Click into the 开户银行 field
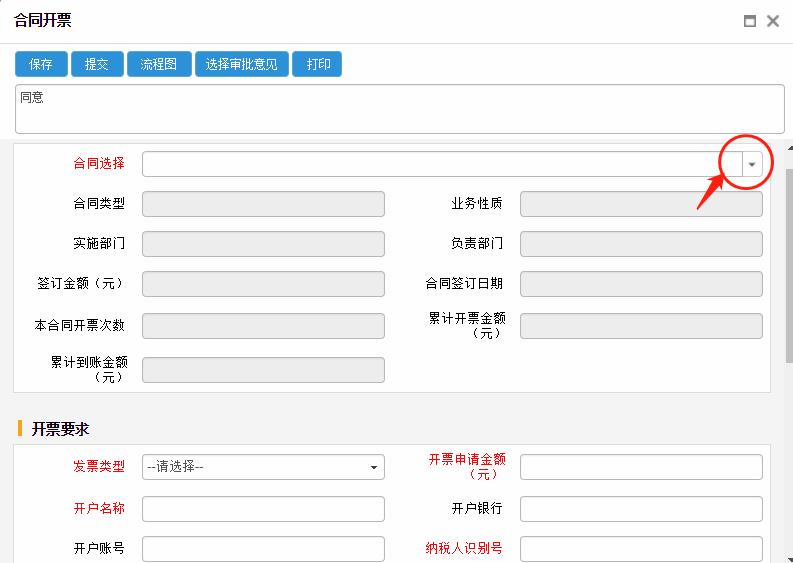The width and height of the screenshot is (793, 563). tap(641, 509)
